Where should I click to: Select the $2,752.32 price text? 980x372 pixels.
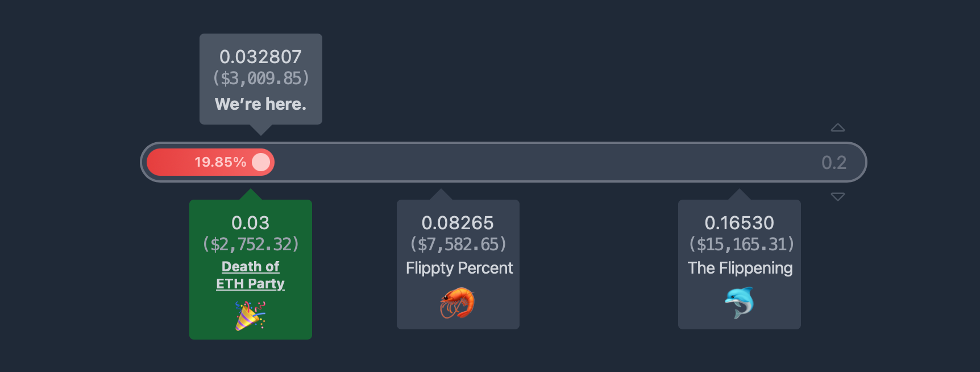click(251, 244)
